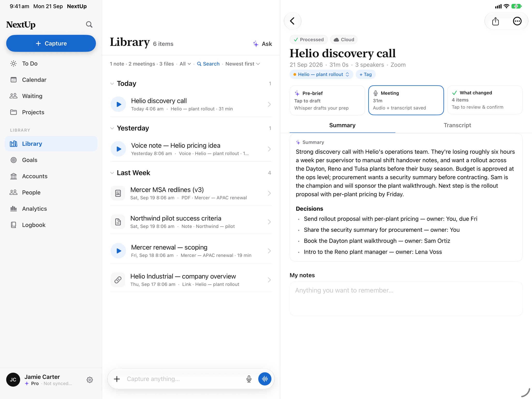
Task: Open the more options ellipsis menu
Action: [x=517, y=21]
